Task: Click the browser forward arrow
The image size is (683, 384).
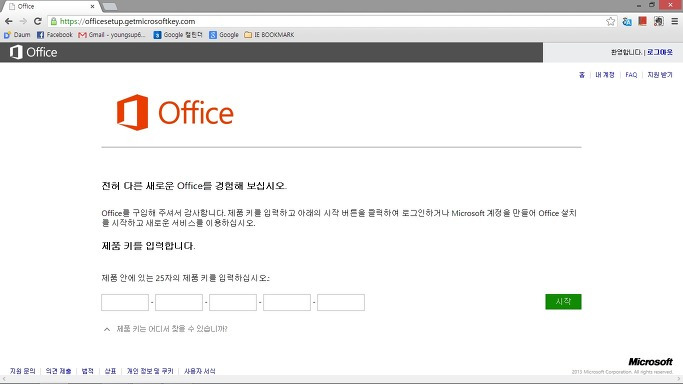Action: pyautogui.click(x=23, y=21)
